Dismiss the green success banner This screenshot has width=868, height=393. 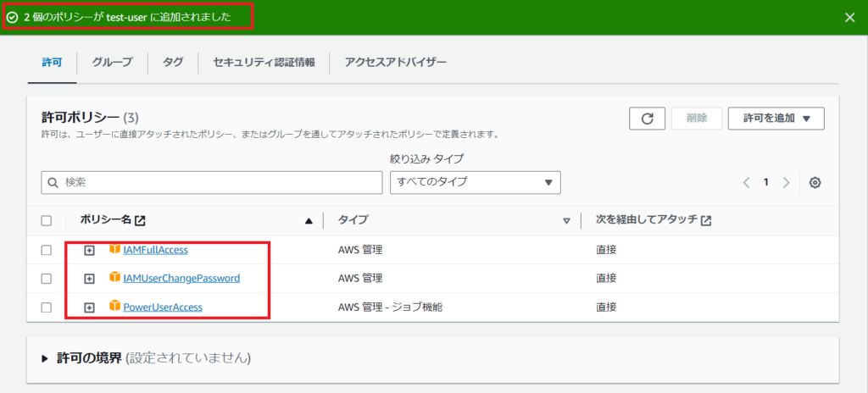point(850,17)
